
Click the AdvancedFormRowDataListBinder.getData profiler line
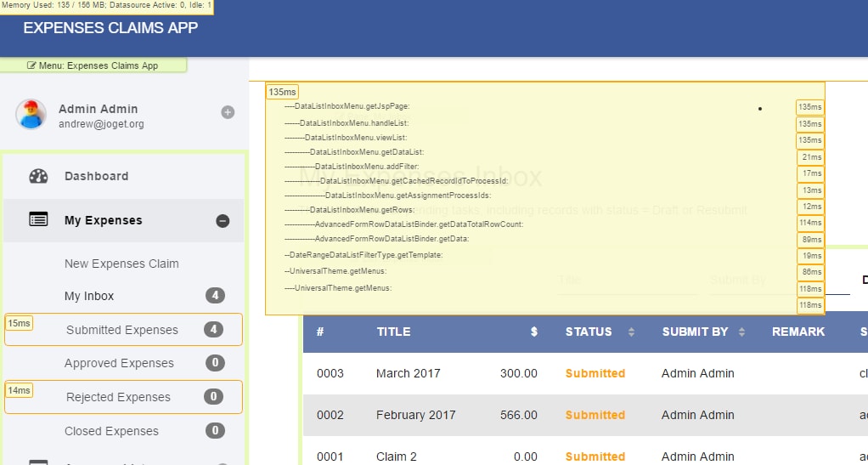[377, 239]
